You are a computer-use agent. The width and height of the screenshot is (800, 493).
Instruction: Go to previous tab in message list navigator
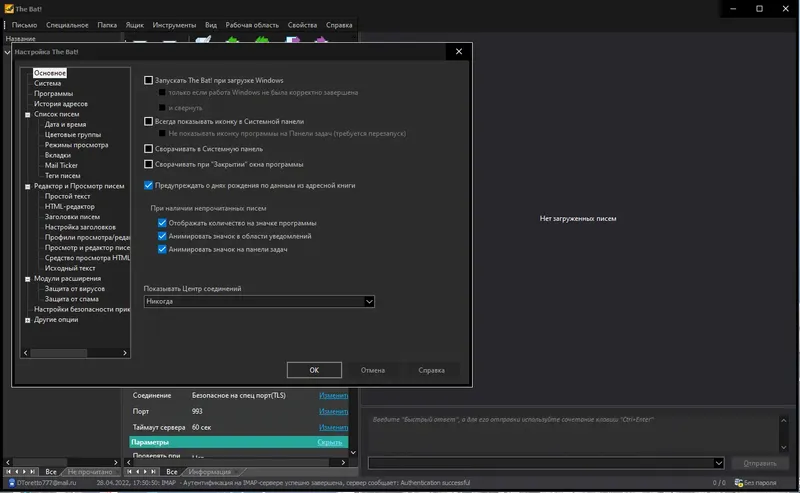pos(138,472)
